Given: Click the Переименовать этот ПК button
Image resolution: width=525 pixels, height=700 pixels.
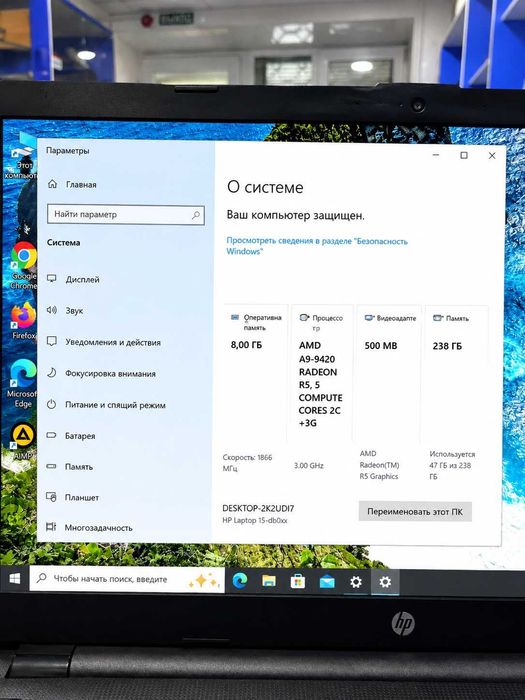Looking at the screenshot, I should 415,512.
